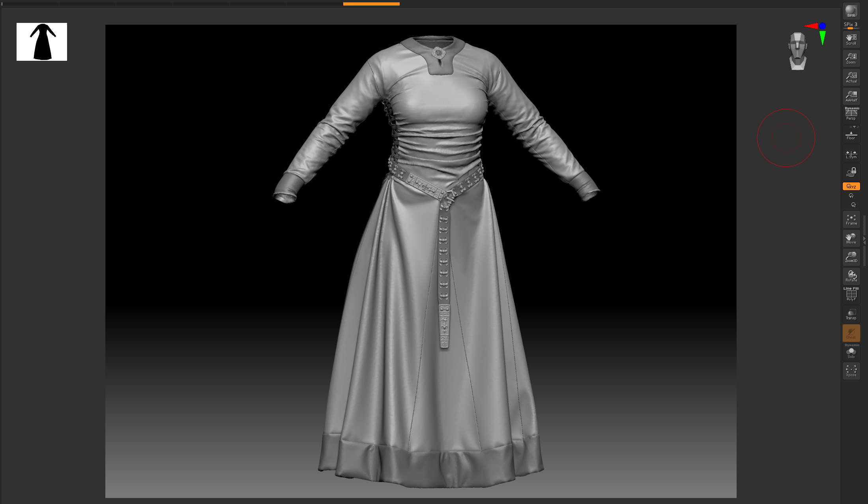Toggle Transp transparency mode
Image resolution: width=868 pixels, height=504 pixels.
pyautogui.click(x=851, y=314)
